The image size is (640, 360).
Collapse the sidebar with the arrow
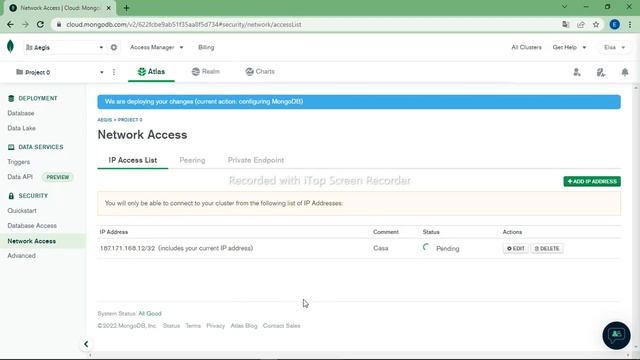(x=86, y=344)
